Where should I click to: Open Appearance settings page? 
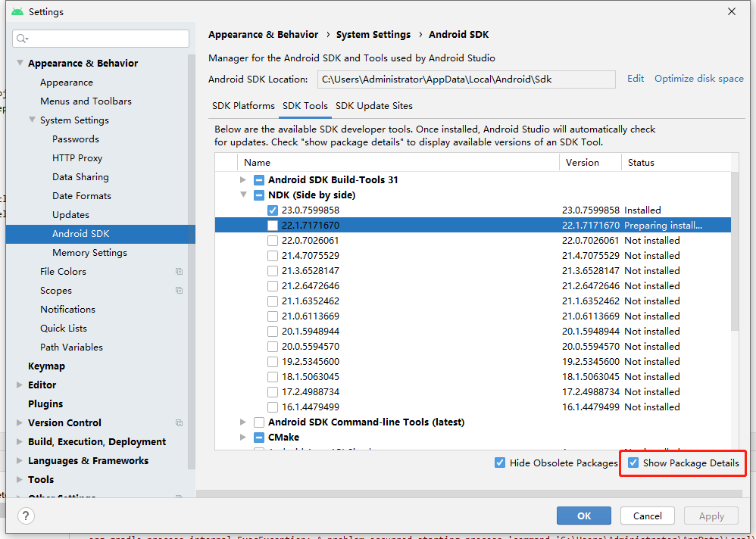[x=67, y=83]
